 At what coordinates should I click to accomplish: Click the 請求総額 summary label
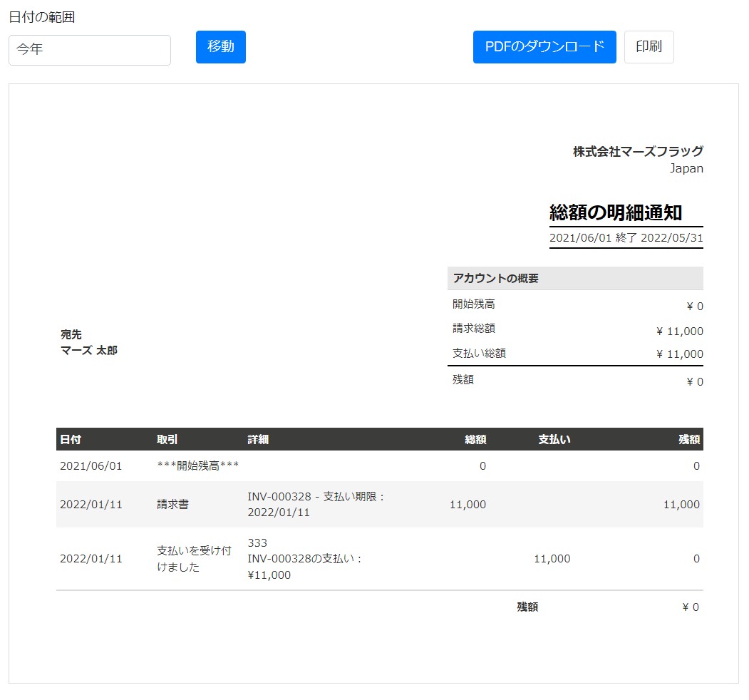tap(473, 329)
